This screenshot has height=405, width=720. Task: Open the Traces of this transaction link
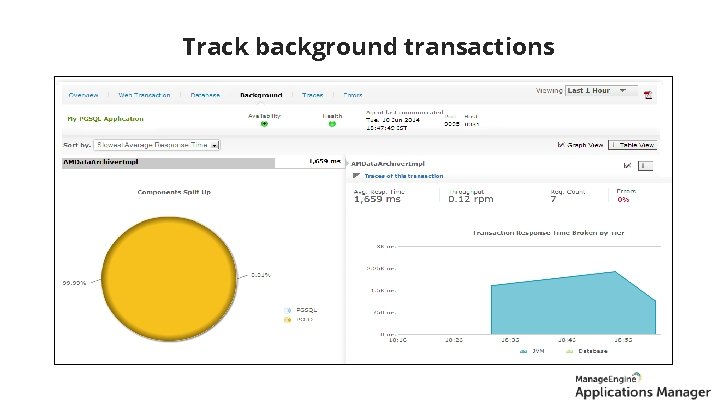point(404,176)
